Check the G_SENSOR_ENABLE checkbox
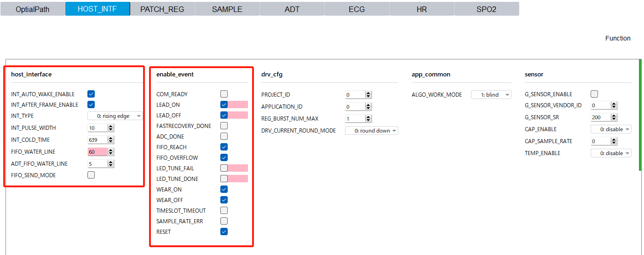Screen dimensions: 644x255 (594, 94)
